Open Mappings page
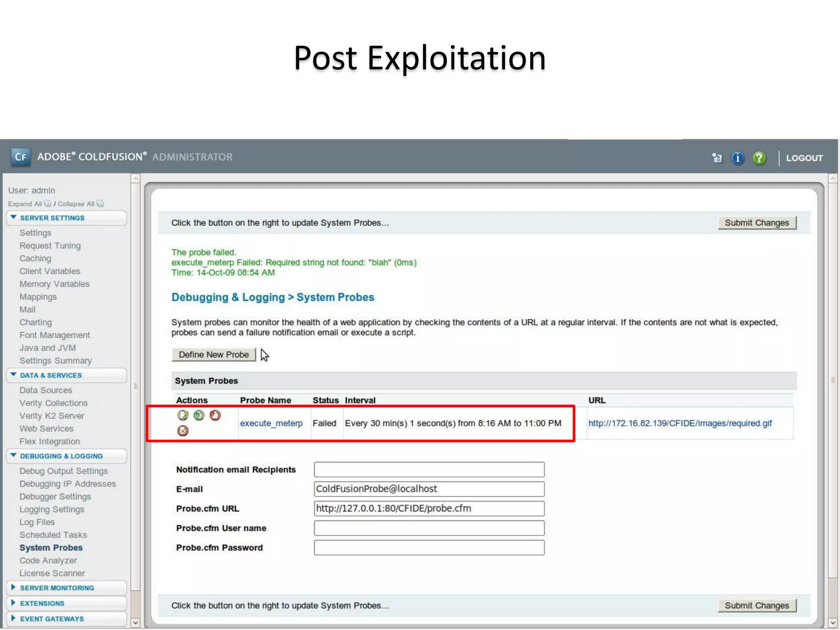Screen dimensions: 840x630 [x=38, y=297]
